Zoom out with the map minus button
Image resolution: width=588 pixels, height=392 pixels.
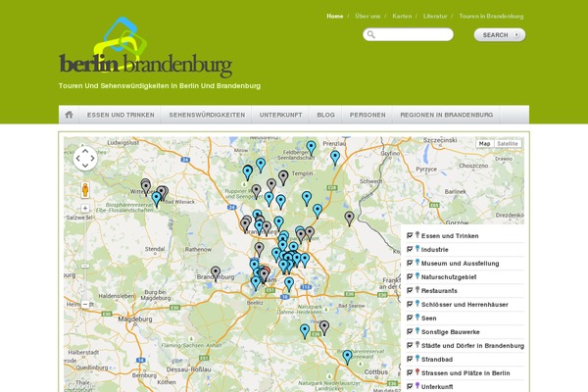[85, 304]
